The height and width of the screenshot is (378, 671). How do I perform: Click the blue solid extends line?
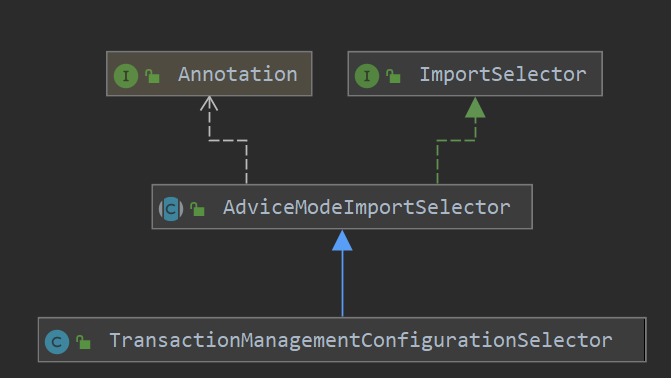(342, 283)
